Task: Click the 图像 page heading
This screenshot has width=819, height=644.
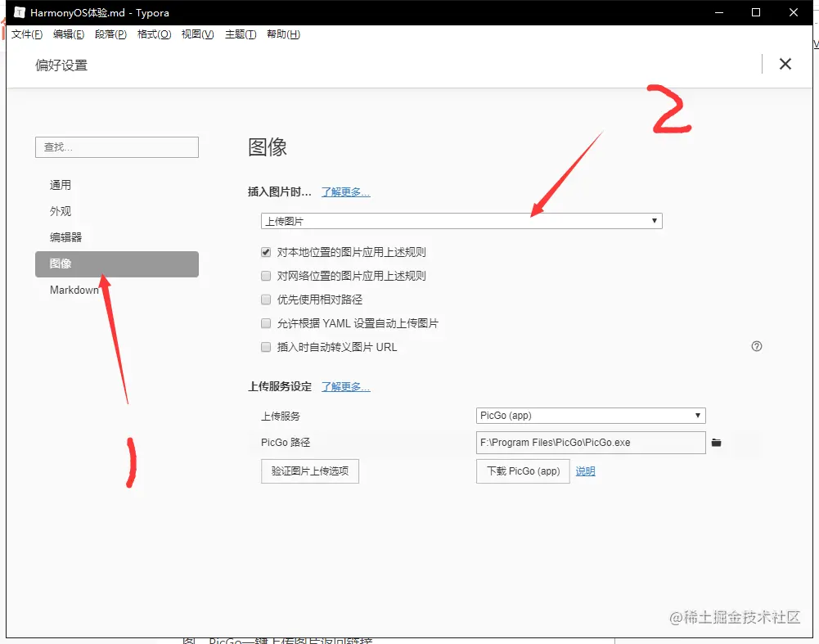Action: coord(268,147)
